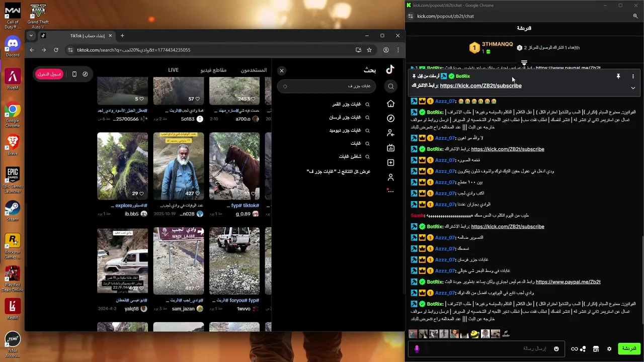
Task: Open FiveM desktop shortcut
Action: (x=13, y=79)
